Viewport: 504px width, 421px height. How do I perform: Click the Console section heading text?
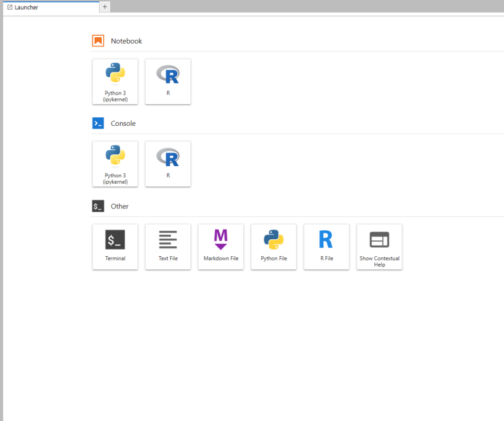(x=123, y=123)
